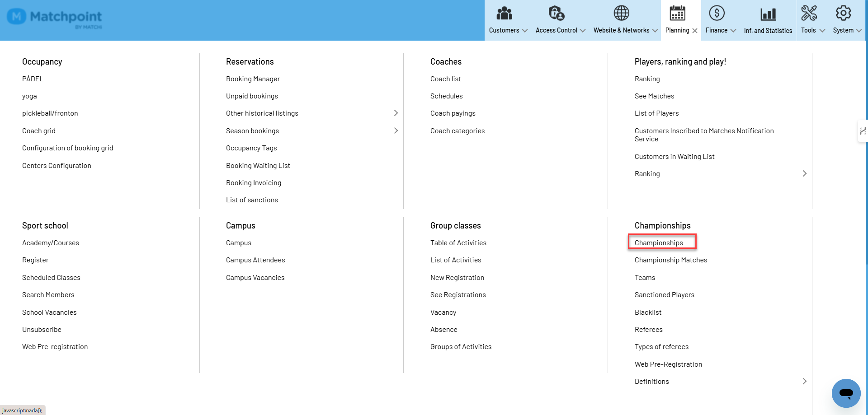Click the Planning calendar icon
This screenshot has height=415, width=868.
[677, 13]
